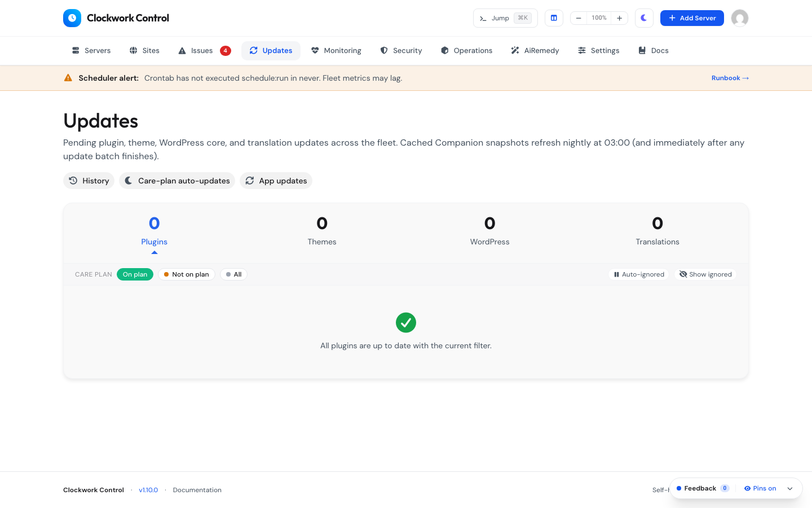The height and width of the screenshot is (508, 812).
Task: Click the Clockwork Control clock logo
Action: coord(72,18)
